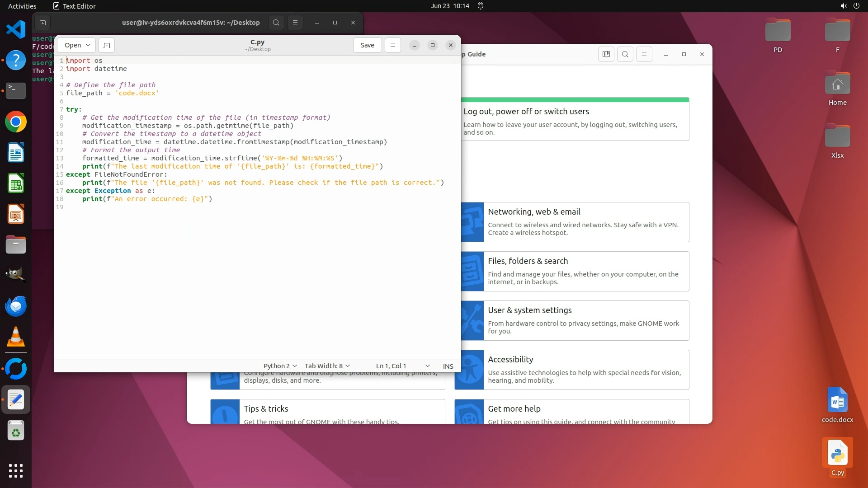Click the search icon in terminal header
Viewport: 868px width, 488px height.
(x=276, y=23)
